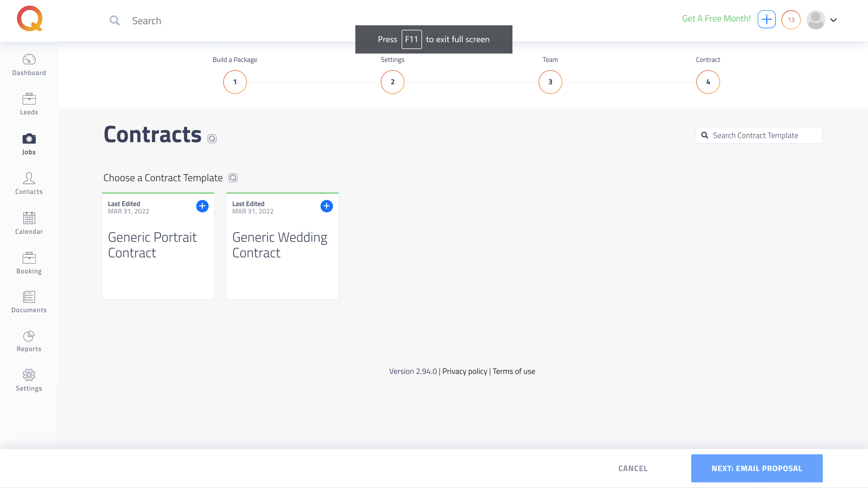Open the Dashboard from the sidebar
The width and height of the screenshot is (868, 488).
(29, 65)
